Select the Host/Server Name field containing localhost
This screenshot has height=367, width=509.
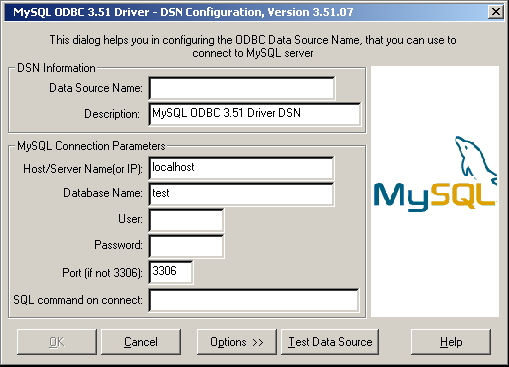point(241,168)
